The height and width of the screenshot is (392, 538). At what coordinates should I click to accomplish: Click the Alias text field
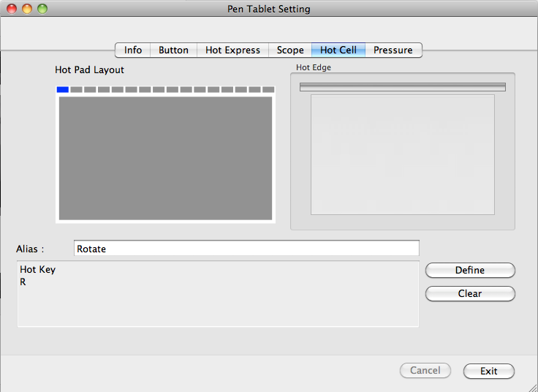(246, 248)
